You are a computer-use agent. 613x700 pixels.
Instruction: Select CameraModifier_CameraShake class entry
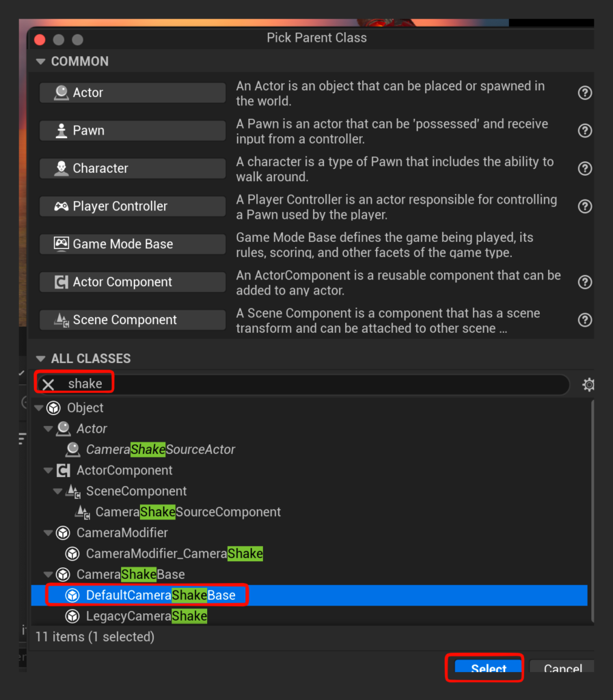(x=174, y=554)
